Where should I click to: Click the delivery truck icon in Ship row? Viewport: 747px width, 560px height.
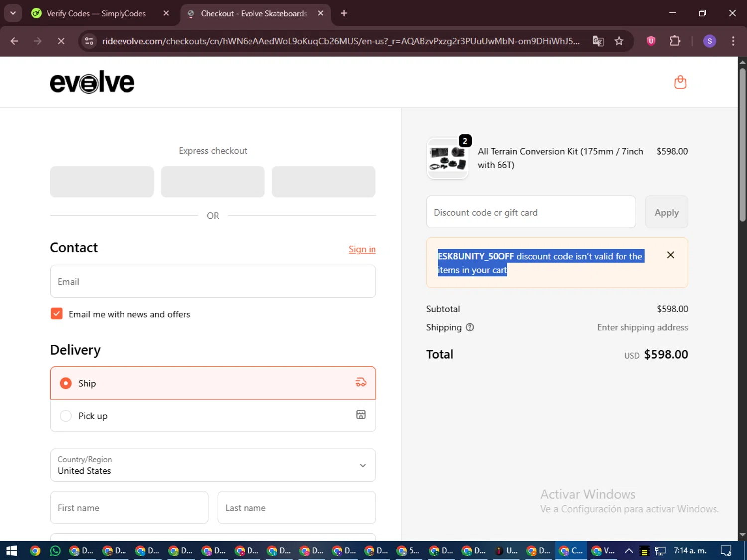[361, 383]
